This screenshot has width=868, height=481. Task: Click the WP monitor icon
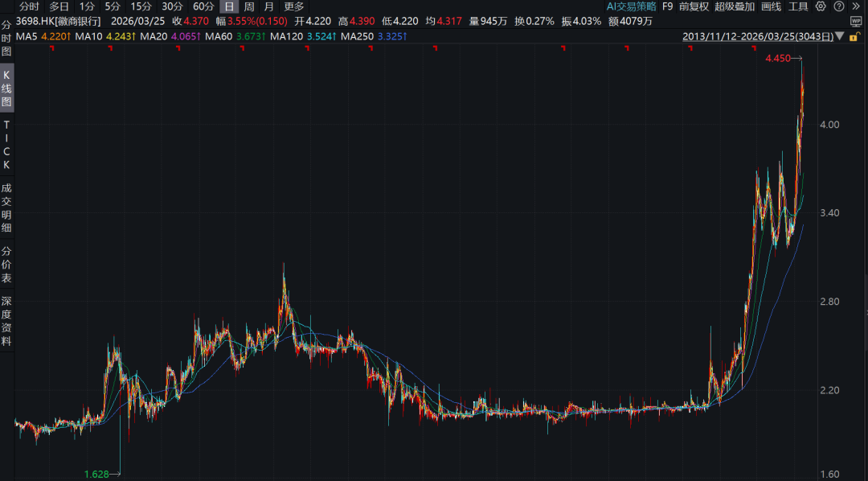pyautogui.click(x=856, y=22)
